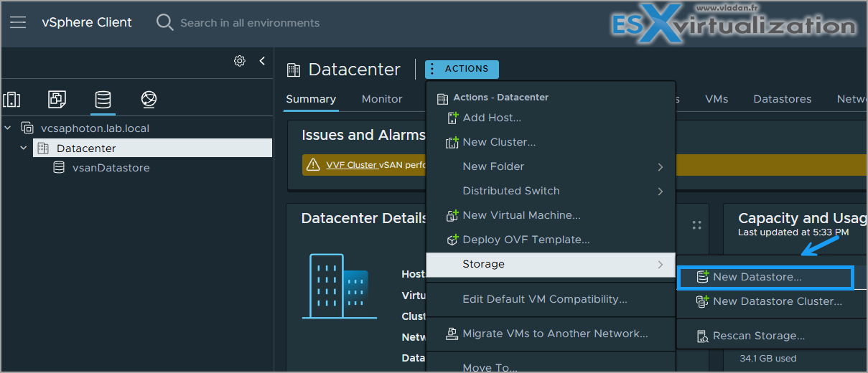Choose Edit Default VM Compatibility entry

tap(551, 299)
